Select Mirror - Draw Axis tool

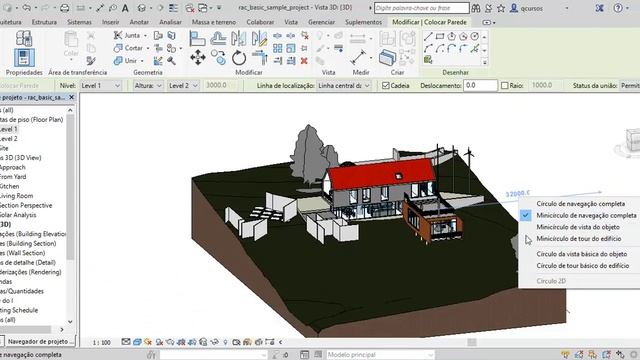259,38
